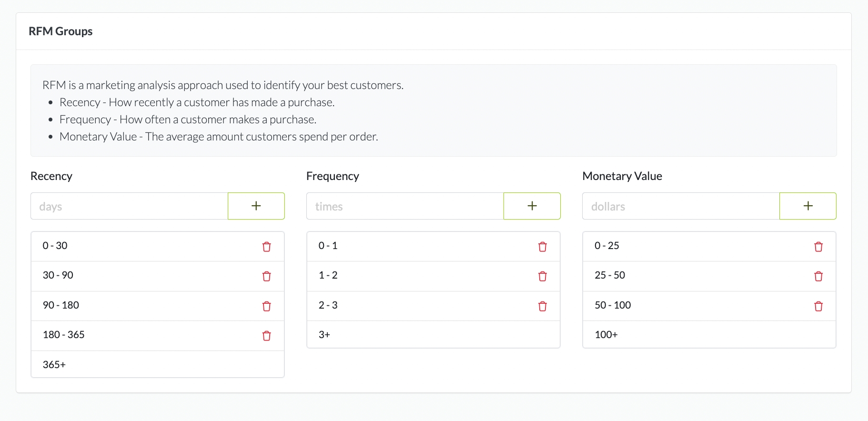Delete the 90 - 180 recency group

tap(266, 306)
